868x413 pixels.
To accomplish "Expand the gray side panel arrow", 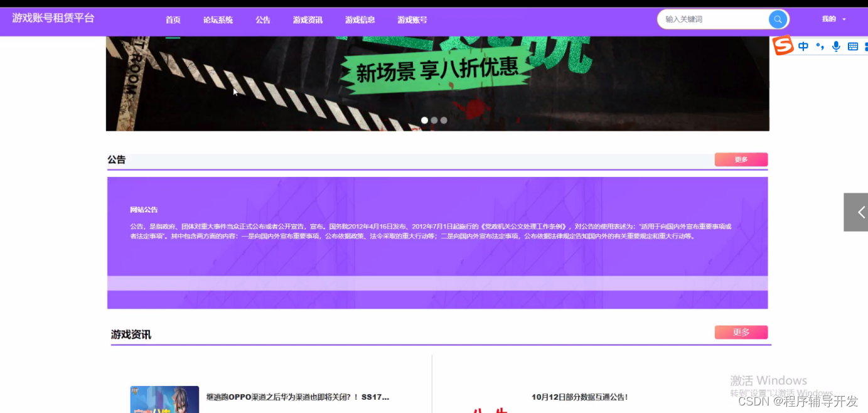I will point(856,212).
